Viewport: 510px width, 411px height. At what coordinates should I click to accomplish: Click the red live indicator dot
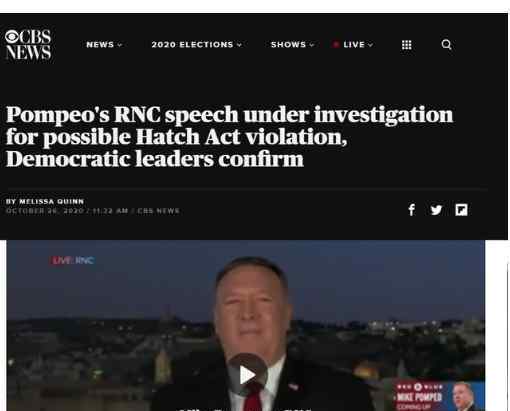336,44
